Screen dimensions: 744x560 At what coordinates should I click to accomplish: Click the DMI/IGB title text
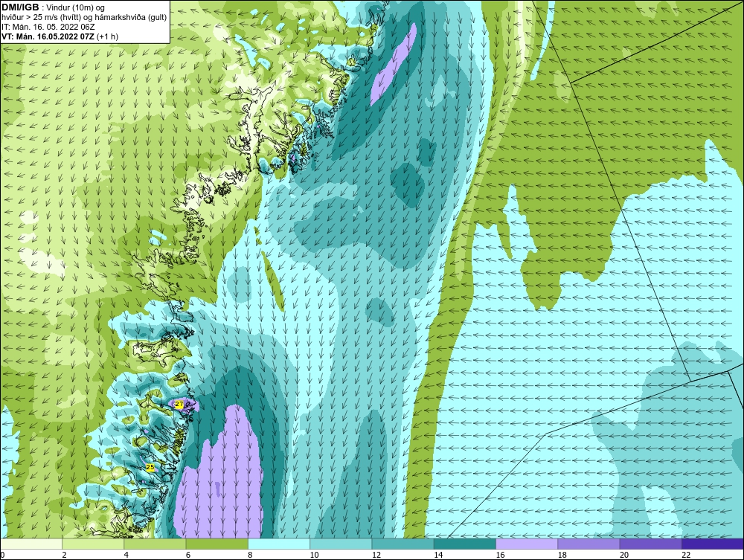(20, 7)
